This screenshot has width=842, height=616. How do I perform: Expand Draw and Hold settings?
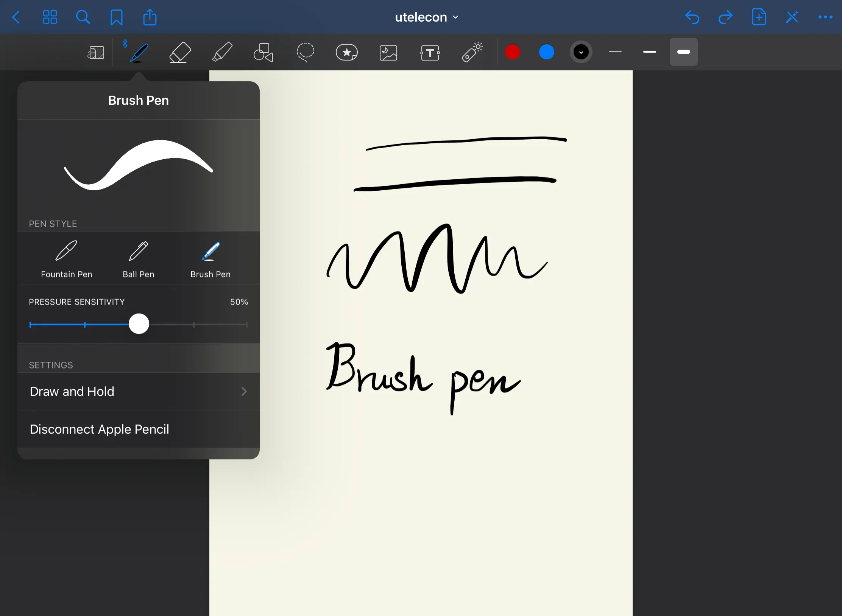[x=139, y=391]
